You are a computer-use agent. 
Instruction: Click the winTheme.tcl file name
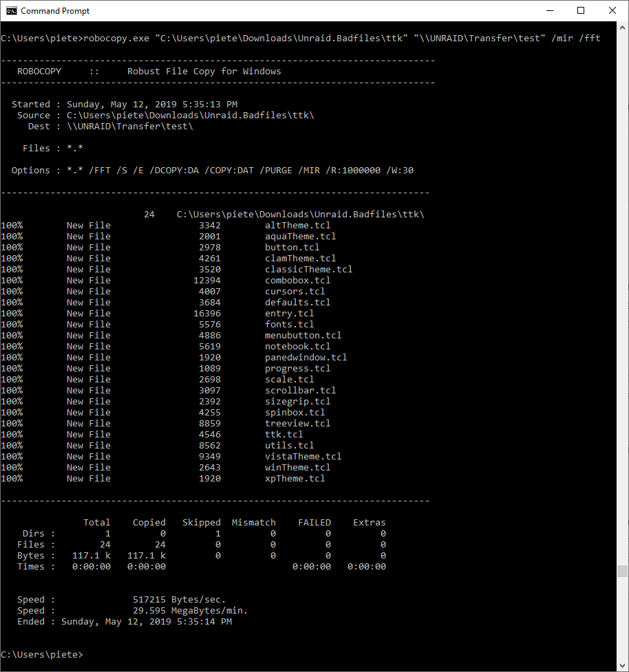tap(297, 468)
